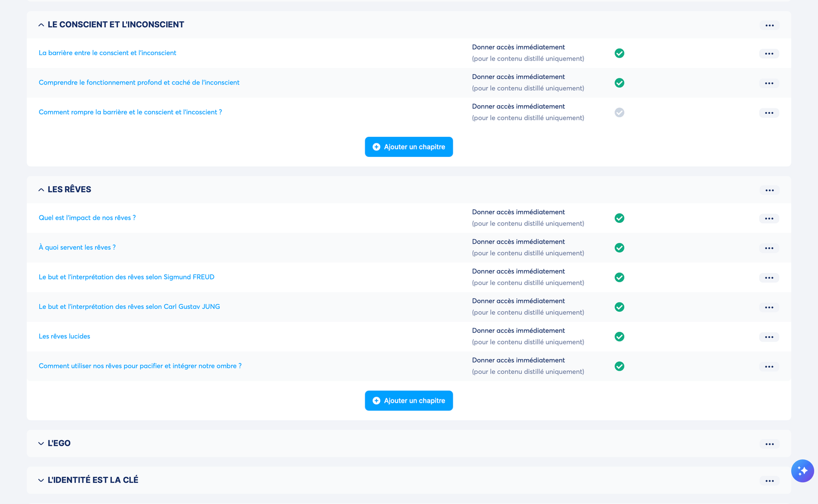818x504 pixels.
Task: Collapse the LES RÊVES section
Action: coord(41,190)
